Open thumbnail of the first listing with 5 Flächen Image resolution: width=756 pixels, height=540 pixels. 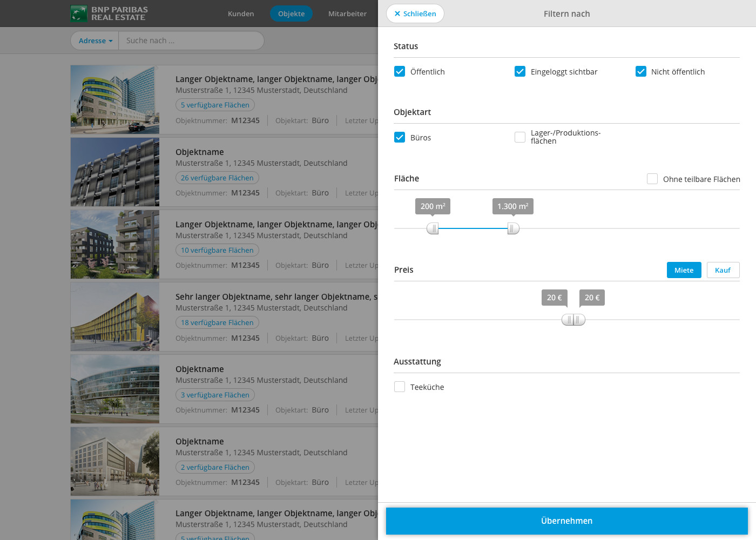click(x=115, y=99)
